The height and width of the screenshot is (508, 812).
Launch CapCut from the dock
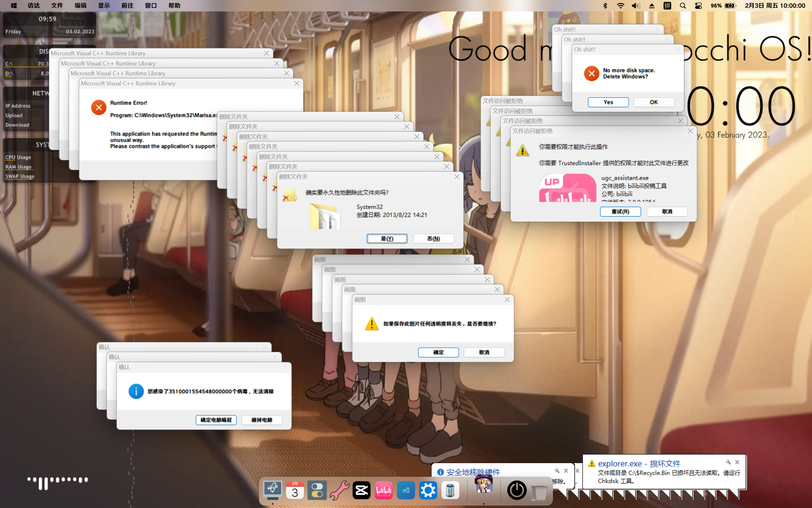coord(361,490)
